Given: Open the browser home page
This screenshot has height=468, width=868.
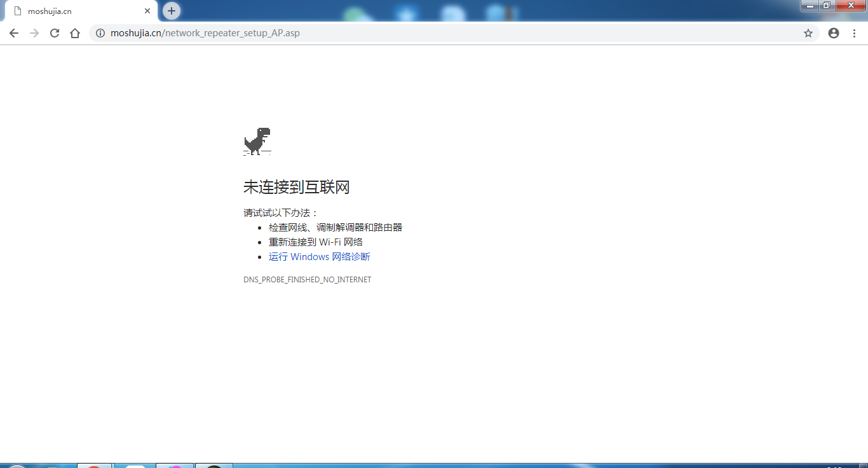Looking at the screenshot, I should tap(75, 33).
